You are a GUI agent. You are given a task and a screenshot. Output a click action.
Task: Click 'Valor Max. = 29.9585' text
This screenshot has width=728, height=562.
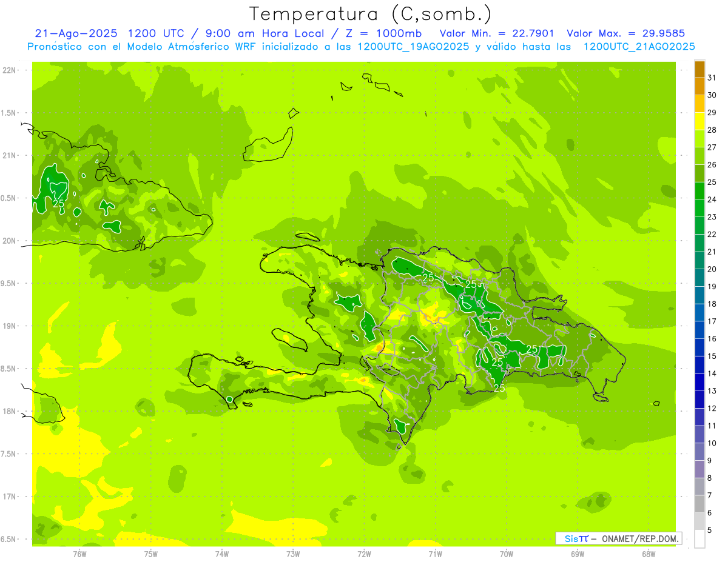625,33
